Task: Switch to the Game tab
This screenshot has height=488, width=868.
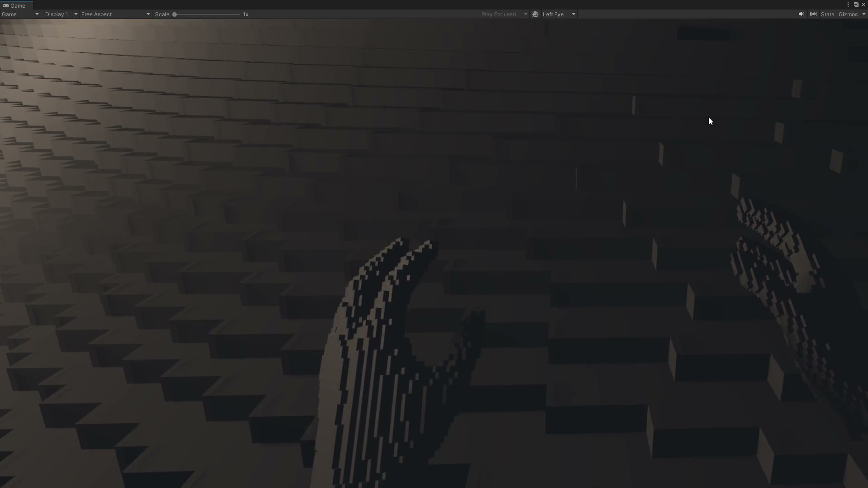Action: [16, 5]
